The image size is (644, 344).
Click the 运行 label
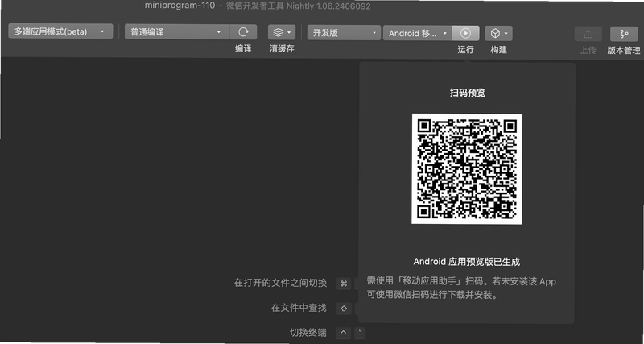(465, 50)
